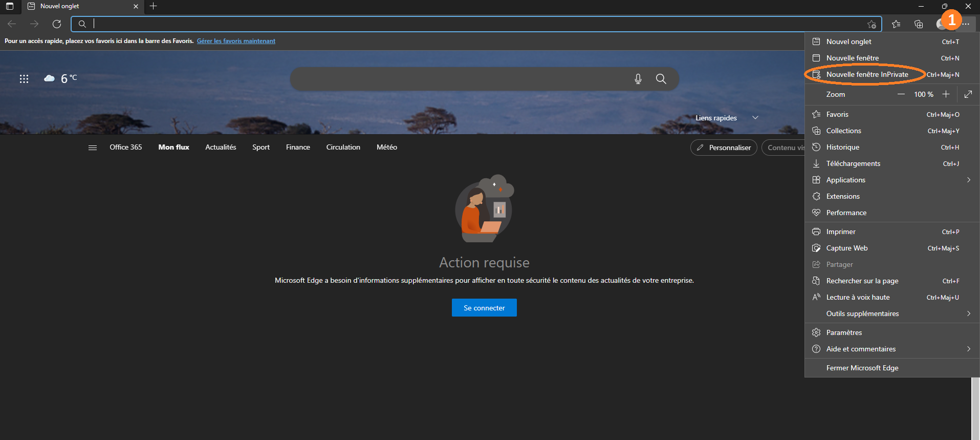Choose Rechercher sur la page
Viewport: 980px width, 440px height.
[x=892, y=281]
